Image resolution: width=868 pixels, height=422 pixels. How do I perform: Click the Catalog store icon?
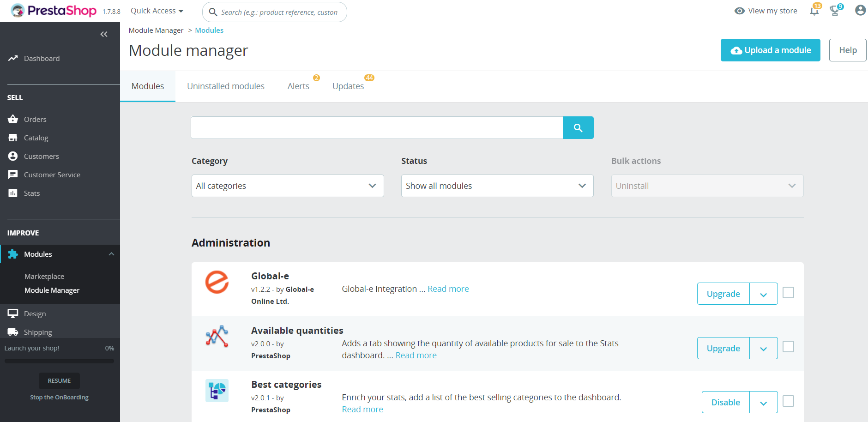13,138
